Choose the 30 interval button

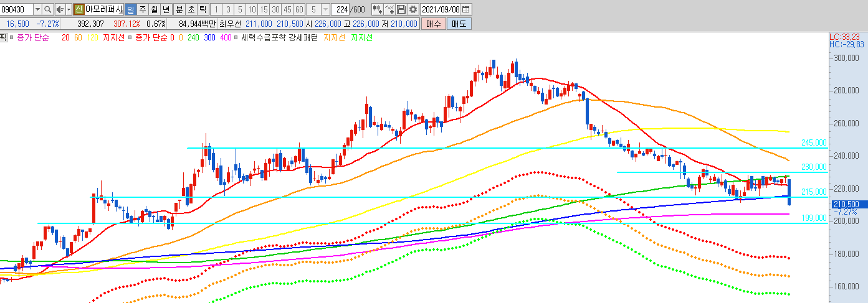275,9
